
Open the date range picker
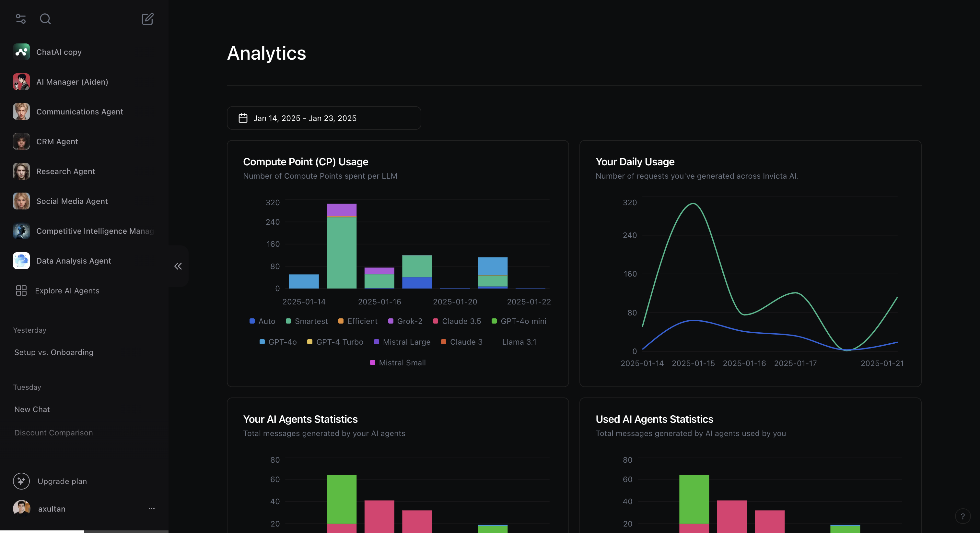[323, 118]
